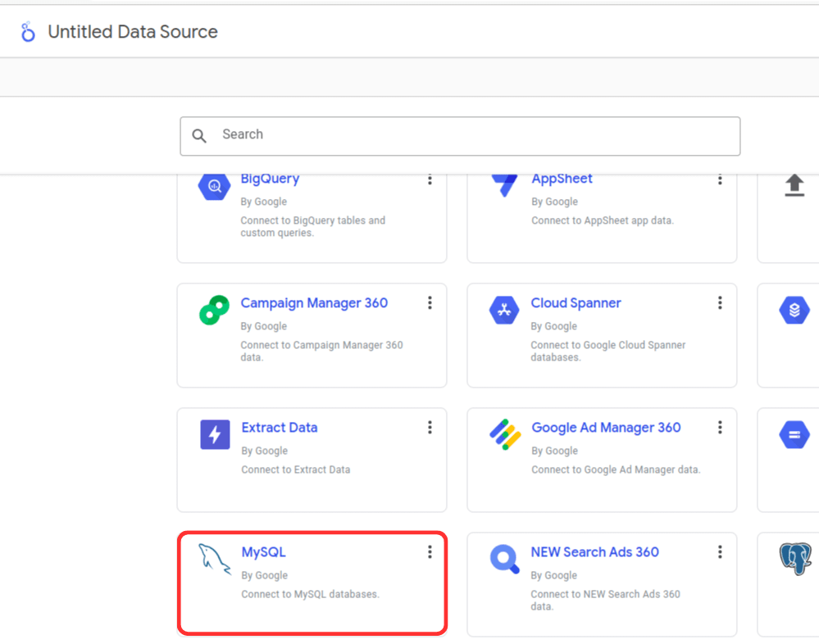
Task: Choose the PostgreSQL elephant icon
Action: click(x=794, y=559)
